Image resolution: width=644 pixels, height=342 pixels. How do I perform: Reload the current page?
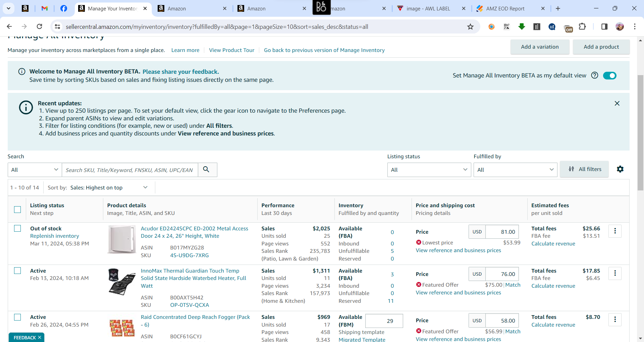click(x=39, y=26)
